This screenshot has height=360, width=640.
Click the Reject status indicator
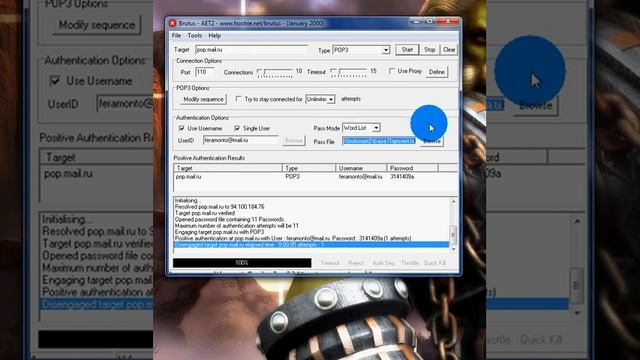point(356,263)
